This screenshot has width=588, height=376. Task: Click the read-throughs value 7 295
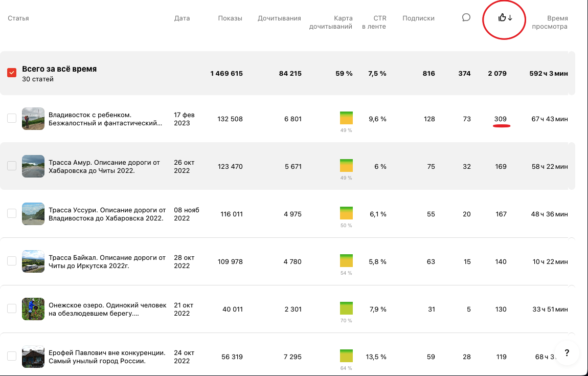click(x=293, y=357)
